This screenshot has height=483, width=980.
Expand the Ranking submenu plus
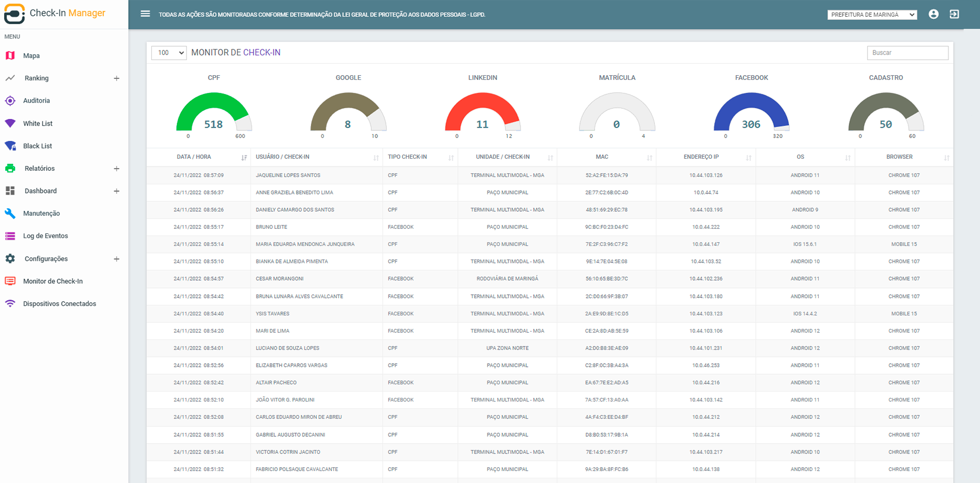117,78
